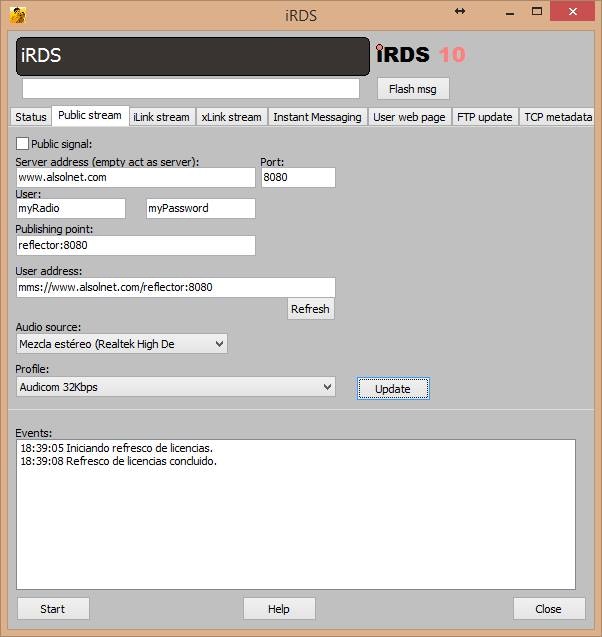Click the Flash msg button
Viewport: 602px width, 637px height.
pos(413,89)
